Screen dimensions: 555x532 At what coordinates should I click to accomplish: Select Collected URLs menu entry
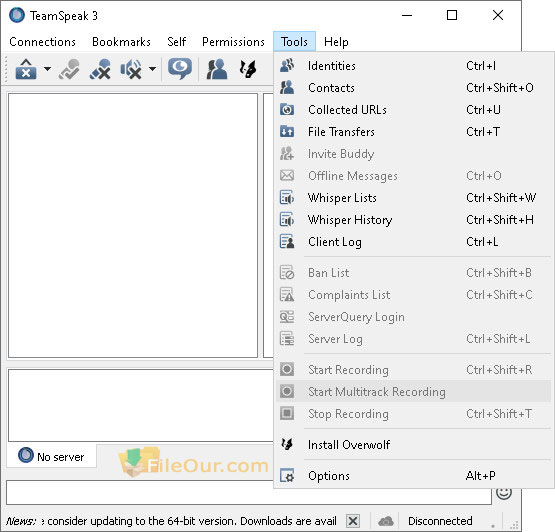(x=413, y=110)
